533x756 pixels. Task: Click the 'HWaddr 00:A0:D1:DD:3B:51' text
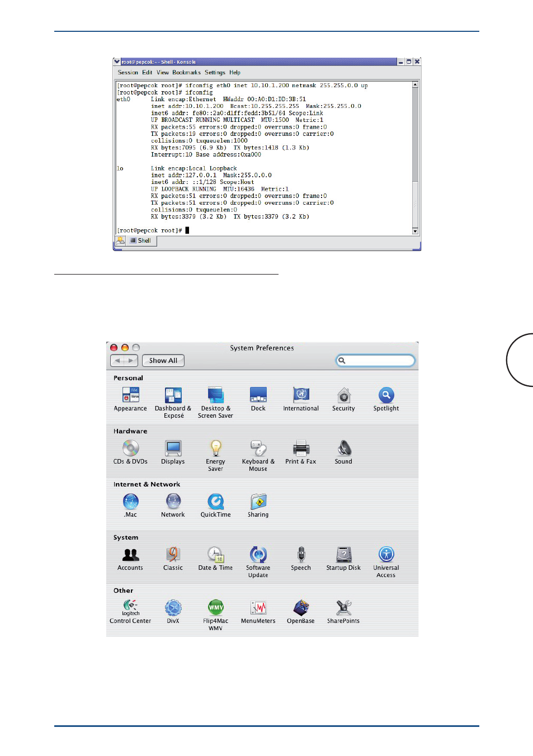(x=265, y=99)
